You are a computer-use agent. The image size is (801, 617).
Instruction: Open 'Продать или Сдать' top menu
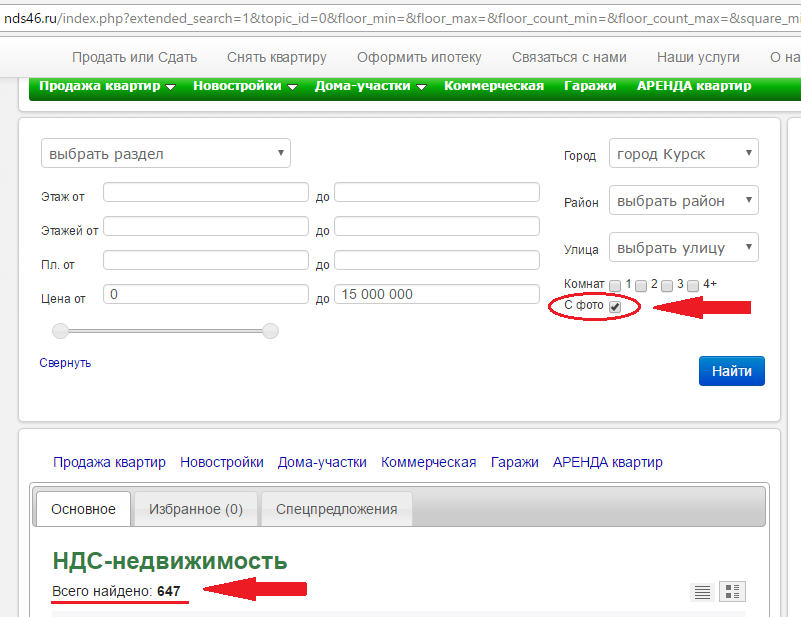[134, 57]
